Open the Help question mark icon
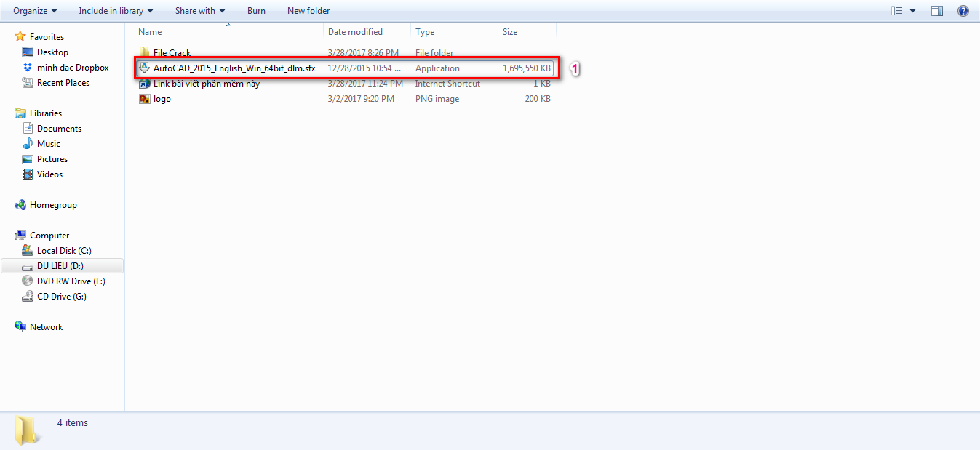The image size is (980, 450). coord(963,11)
